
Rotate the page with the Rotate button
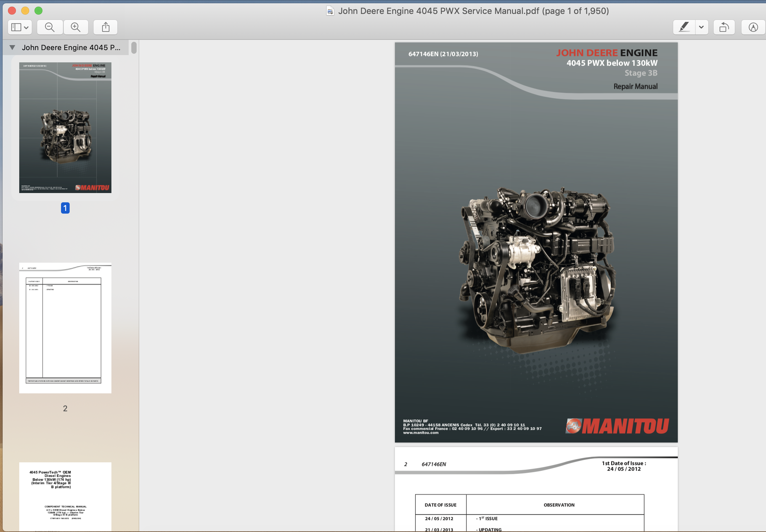point(724,27)
